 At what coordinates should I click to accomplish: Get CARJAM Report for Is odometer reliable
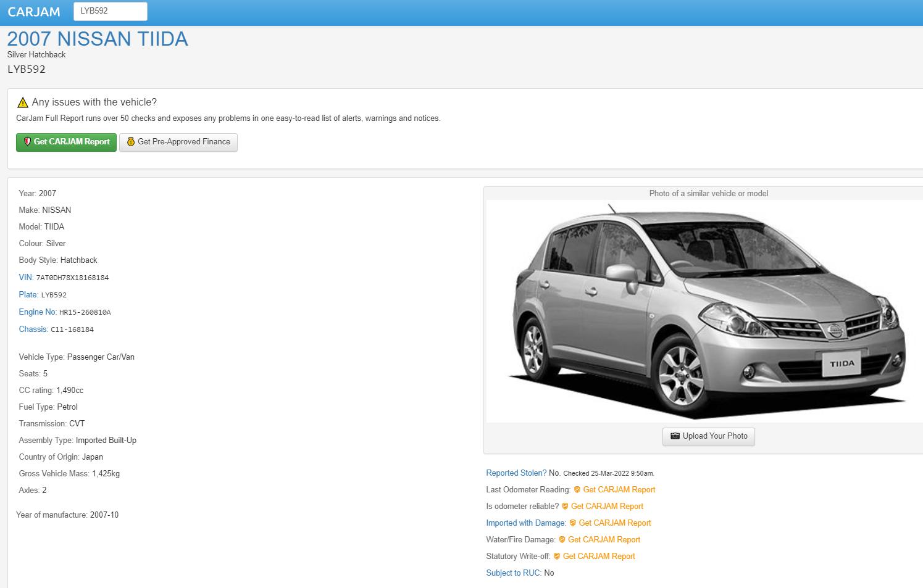607,506
